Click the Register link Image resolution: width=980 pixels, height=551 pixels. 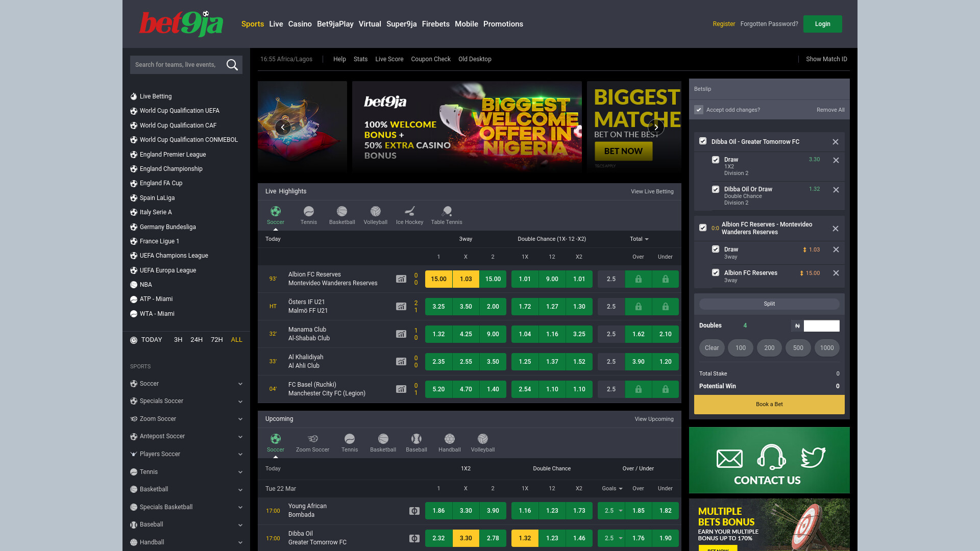(x=724, y=24)
